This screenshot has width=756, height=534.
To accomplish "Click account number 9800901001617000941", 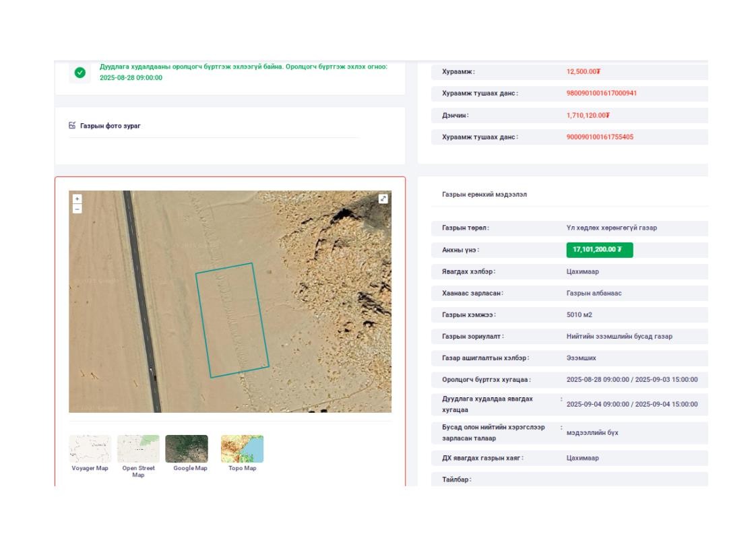I will point(601,94).
